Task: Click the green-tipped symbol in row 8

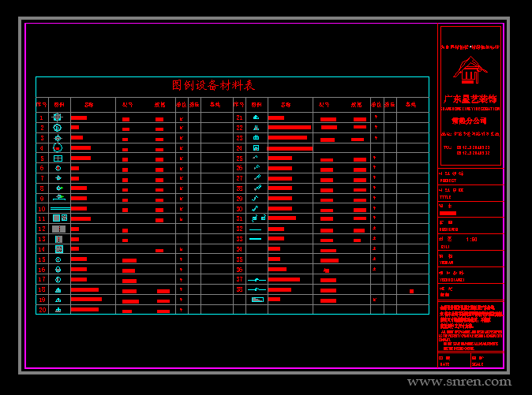Action: [x=59, y=188]
